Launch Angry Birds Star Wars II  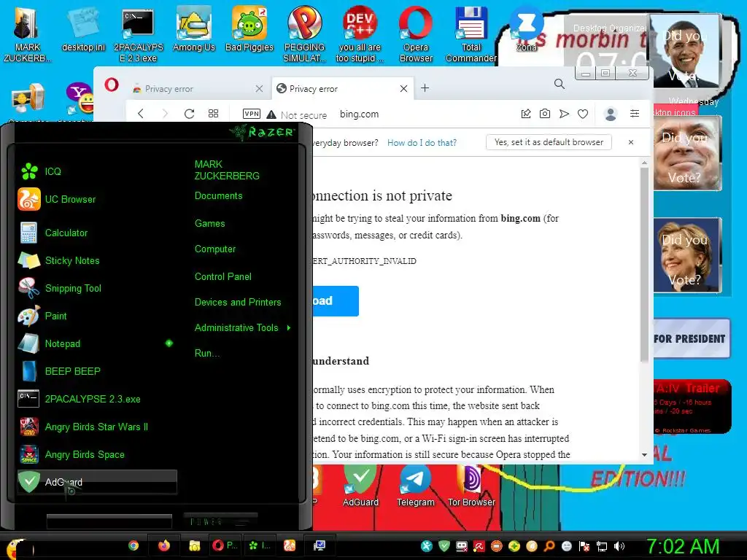96,427
